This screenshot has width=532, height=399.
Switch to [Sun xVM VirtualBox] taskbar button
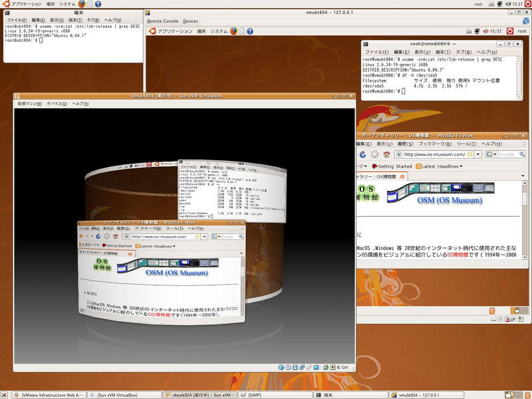[124, 395]
